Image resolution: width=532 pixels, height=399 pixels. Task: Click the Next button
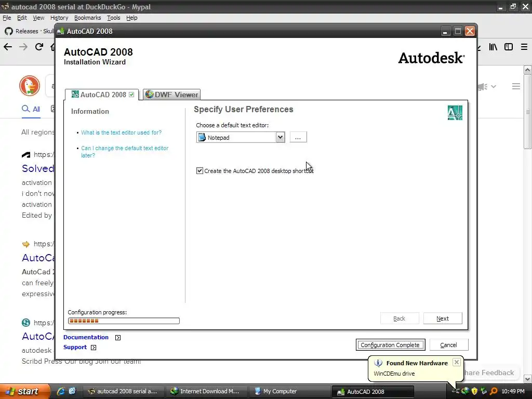pyautogui.click(x=443, y=318)
